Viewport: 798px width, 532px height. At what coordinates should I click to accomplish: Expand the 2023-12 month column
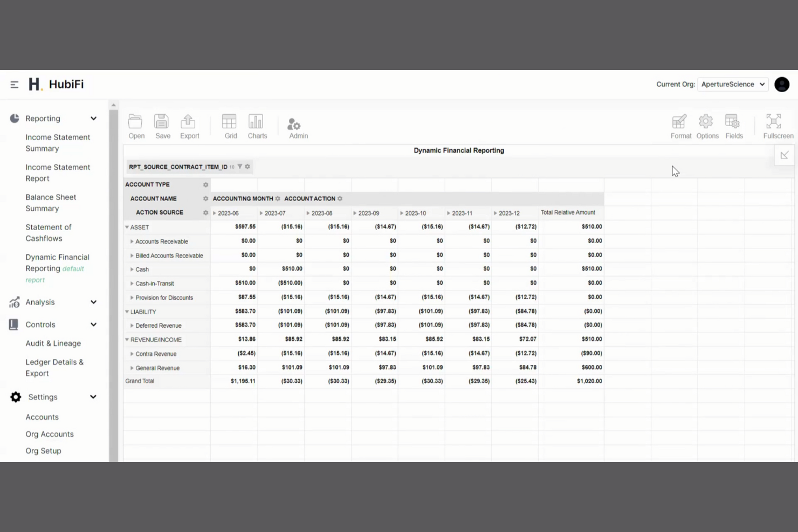click(x=496, y=213)
